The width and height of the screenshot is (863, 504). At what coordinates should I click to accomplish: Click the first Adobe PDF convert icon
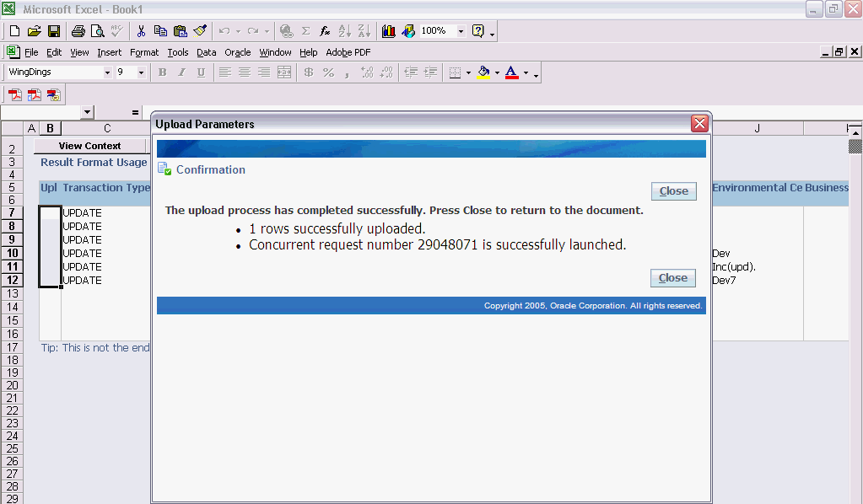(15, 95)
